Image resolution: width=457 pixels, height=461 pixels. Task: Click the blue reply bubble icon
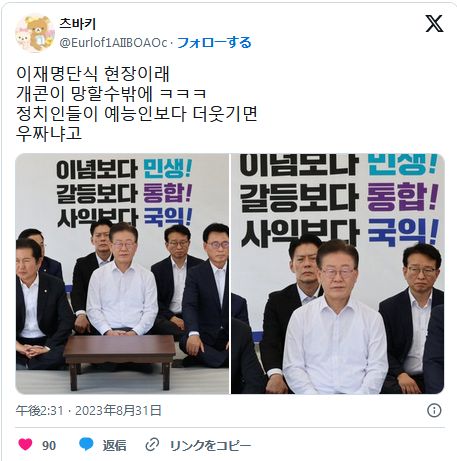[86, 445]
